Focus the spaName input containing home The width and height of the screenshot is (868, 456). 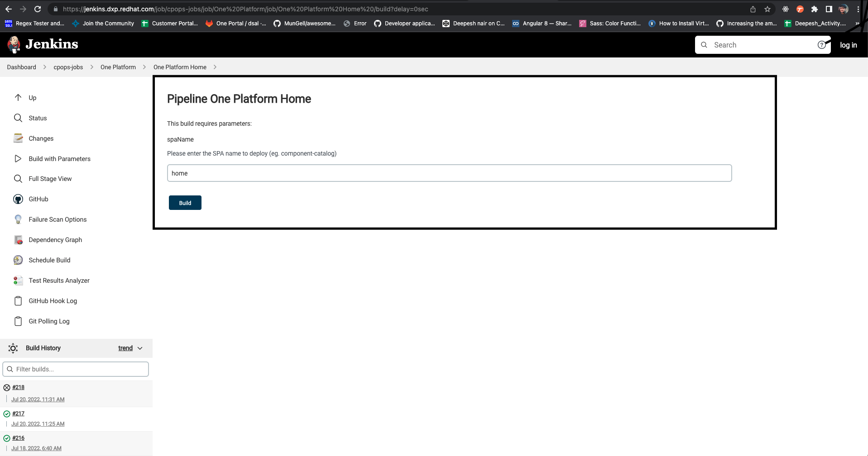point(449,173)
